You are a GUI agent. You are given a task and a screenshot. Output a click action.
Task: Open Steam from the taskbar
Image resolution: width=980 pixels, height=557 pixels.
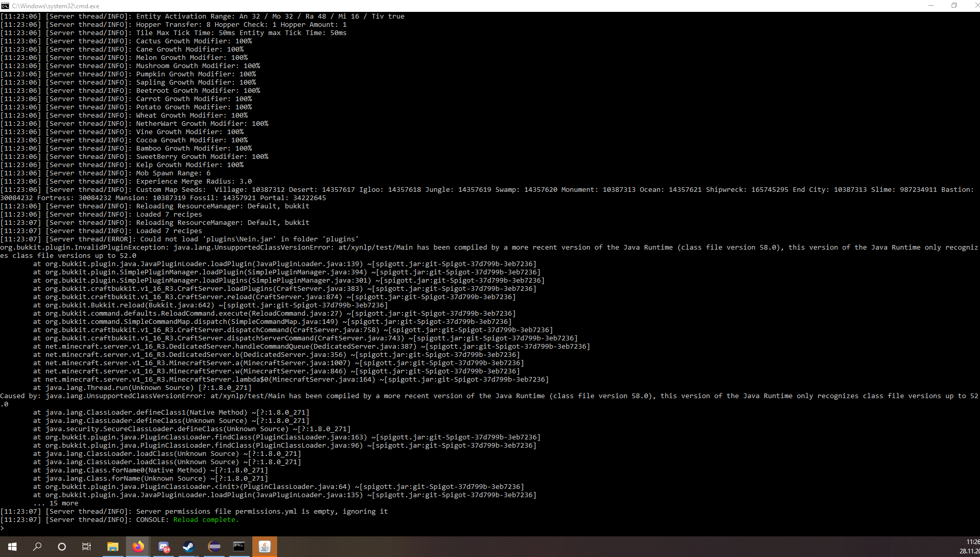[189, 547]
